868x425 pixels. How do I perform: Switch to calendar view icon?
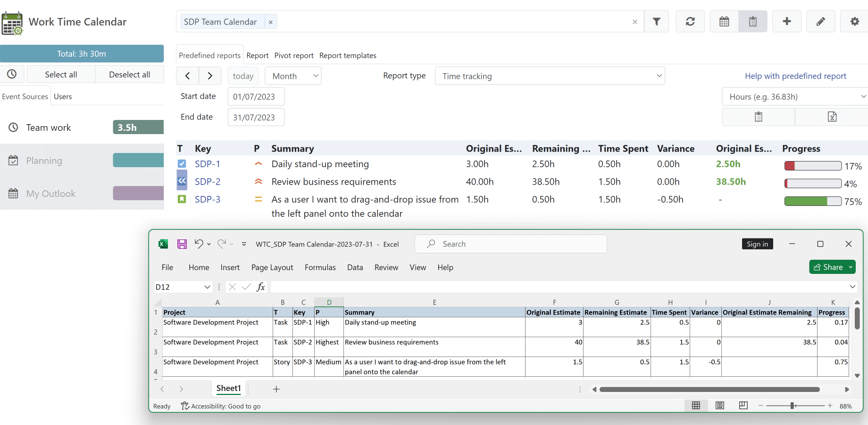724,22
